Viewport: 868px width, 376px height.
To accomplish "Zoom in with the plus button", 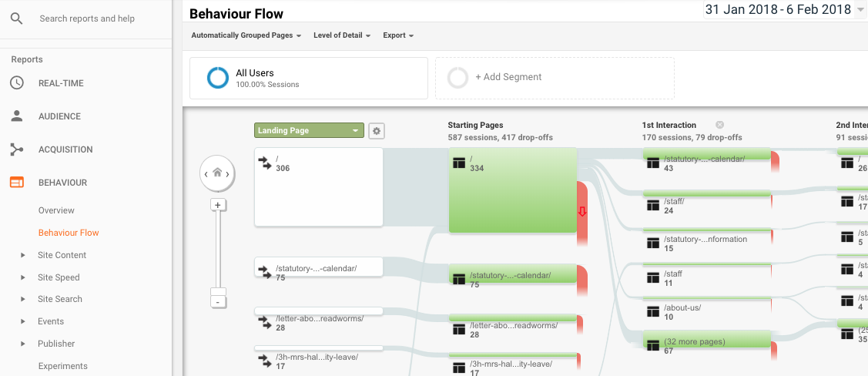I will [x=218, y=205].
